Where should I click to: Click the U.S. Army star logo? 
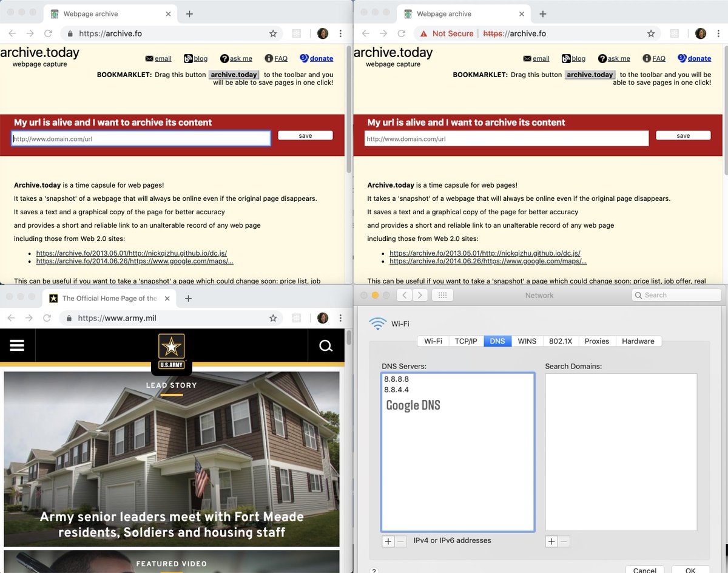point(171,351)
